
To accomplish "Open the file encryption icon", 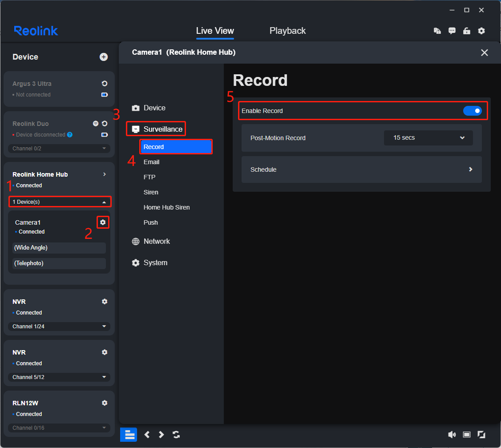I will [437, 31].
